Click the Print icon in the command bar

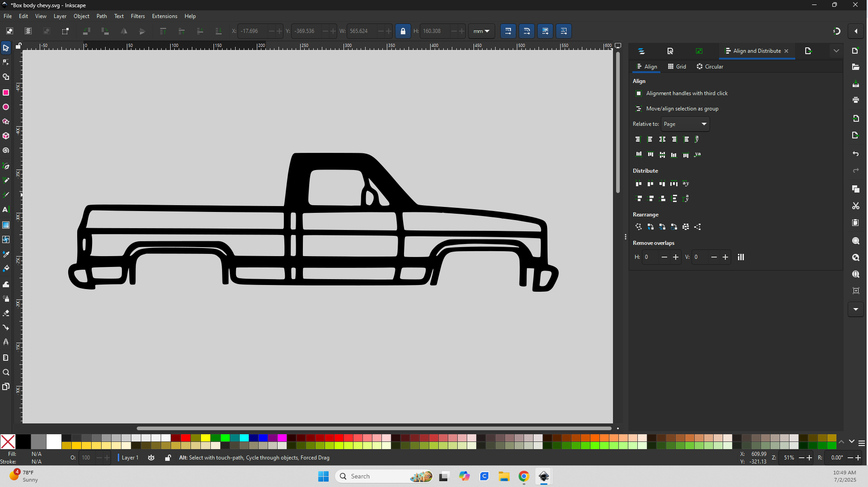856,100
